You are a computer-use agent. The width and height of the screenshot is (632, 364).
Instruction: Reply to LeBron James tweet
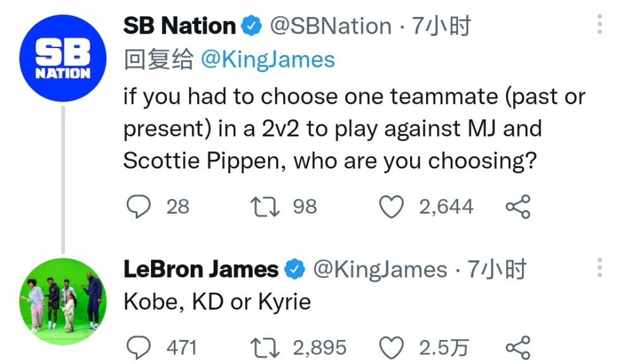click(x=138, y=348)
